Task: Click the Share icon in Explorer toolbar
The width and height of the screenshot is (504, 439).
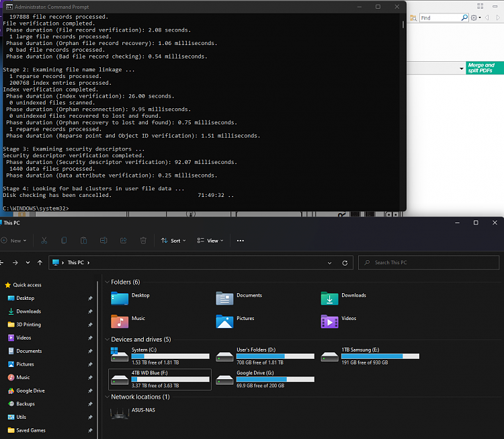Action: pos(124,241)
